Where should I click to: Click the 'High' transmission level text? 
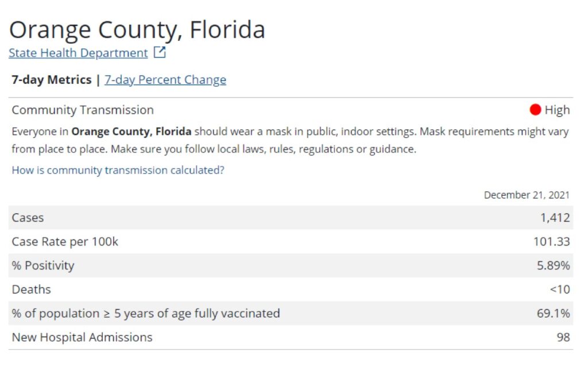557,110
